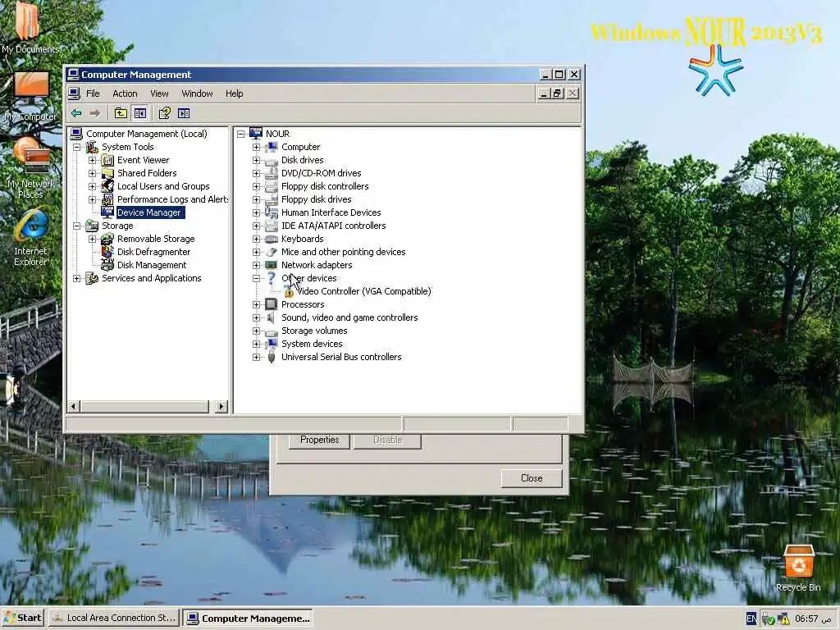This screenshot has width=840, height=630.
Task: Click the Disk Defragmenter icon
Action: pos(107,252)
